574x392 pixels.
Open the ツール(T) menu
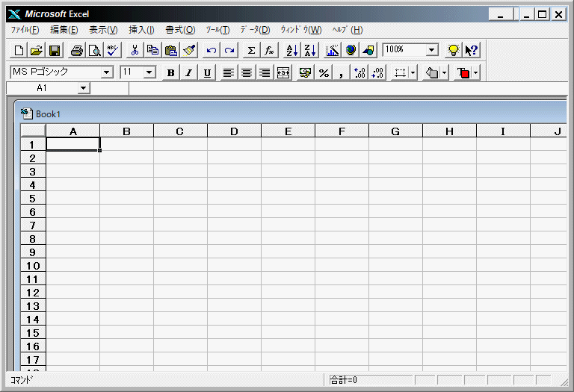point(217,30)
